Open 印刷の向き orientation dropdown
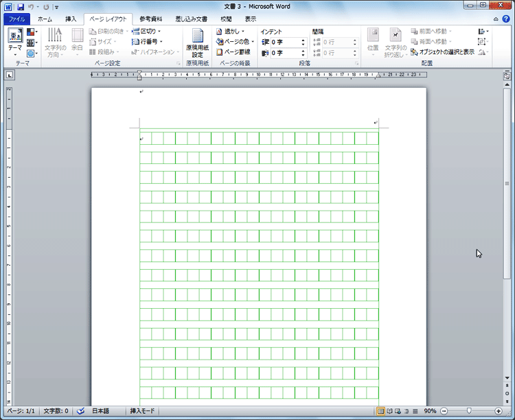515x420 pixels. coord(108,31)
